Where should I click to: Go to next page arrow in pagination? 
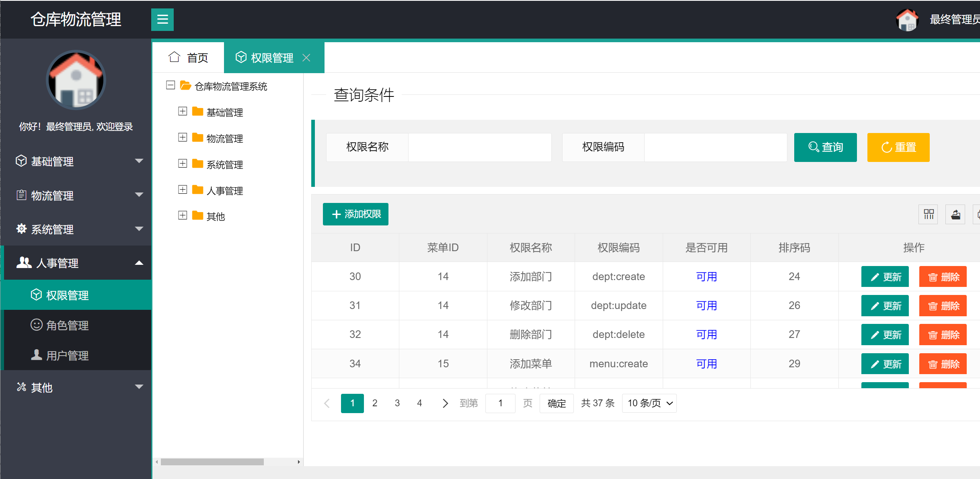(445, 403)
